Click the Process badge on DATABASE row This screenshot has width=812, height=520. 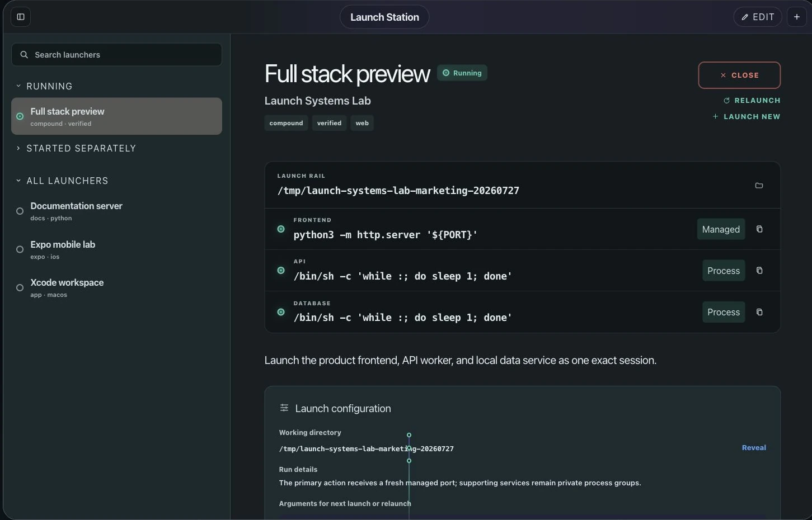coord(724,312)
